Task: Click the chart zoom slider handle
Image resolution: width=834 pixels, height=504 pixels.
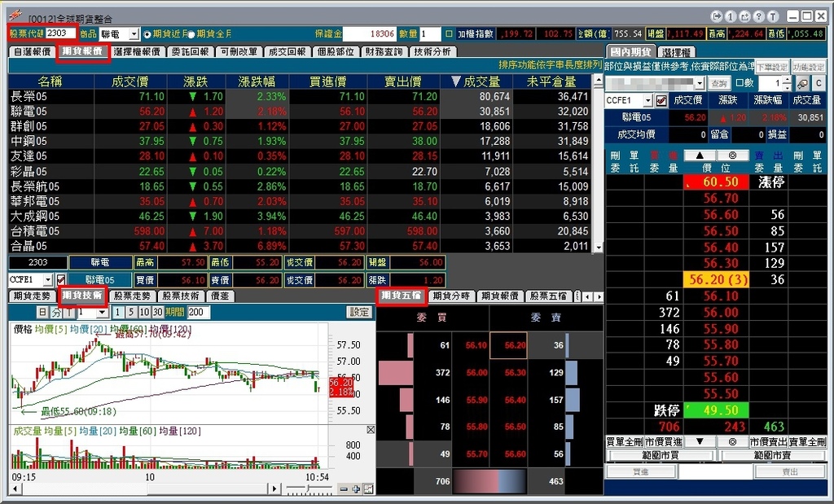Action: [x=309, y=488]
